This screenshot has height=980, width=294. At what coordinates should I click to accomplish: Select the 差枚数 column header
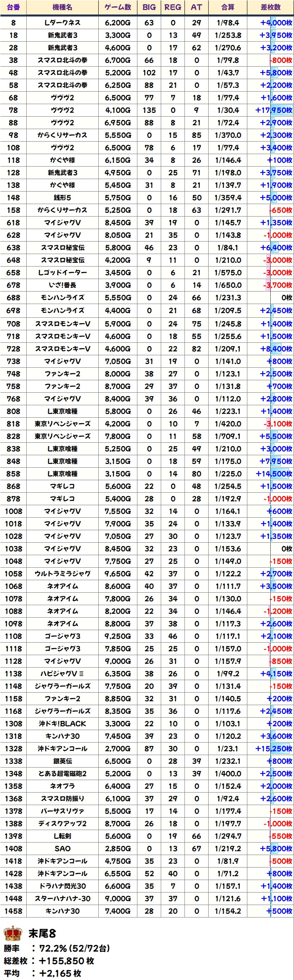[x=270, y=7]
